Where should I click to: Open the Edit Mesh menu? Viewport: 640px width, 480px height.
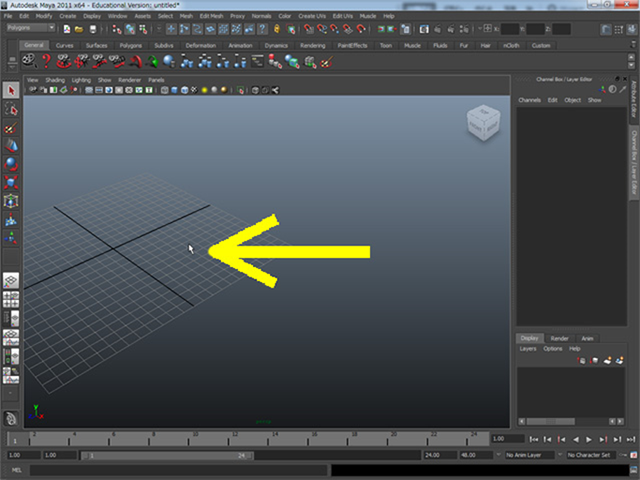[211, 16]
